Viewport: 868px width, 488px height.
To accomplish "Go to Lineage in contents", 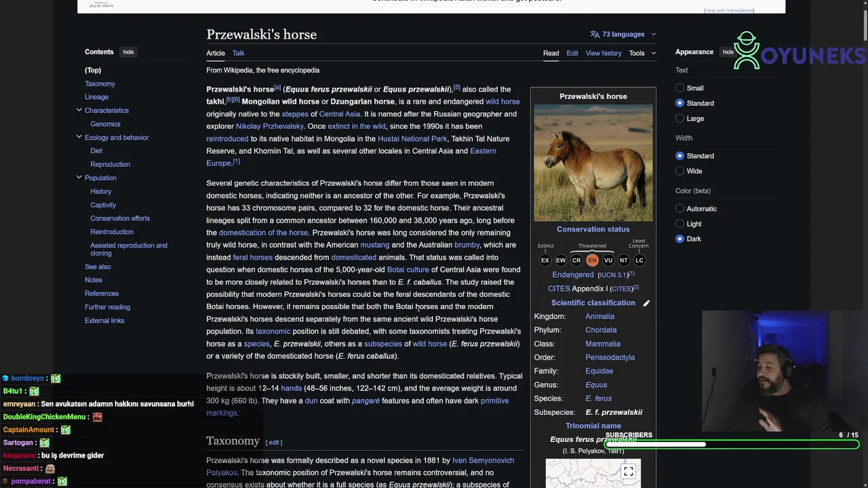I will (96, 97).
